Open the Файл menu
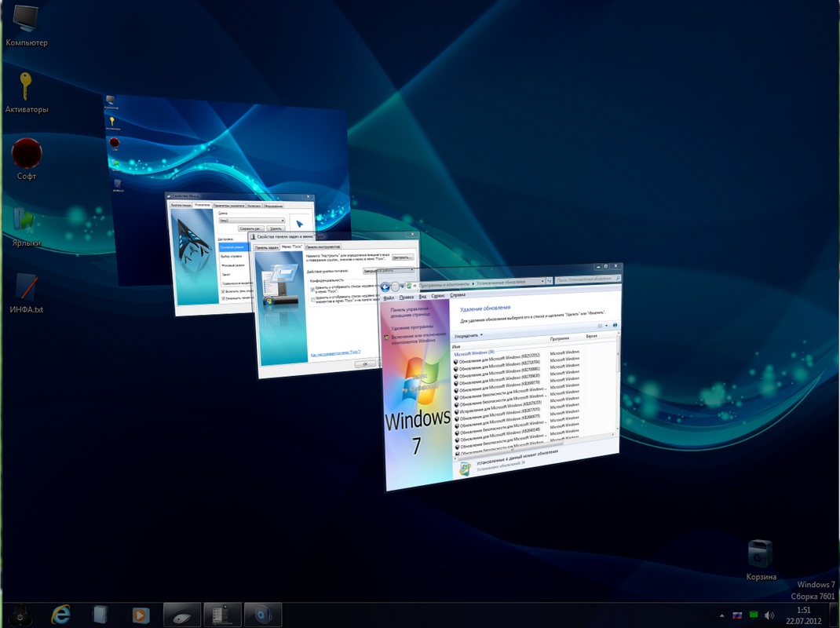Image resolution: width=840 pixels, height=628 pixels. click(389, 298)
